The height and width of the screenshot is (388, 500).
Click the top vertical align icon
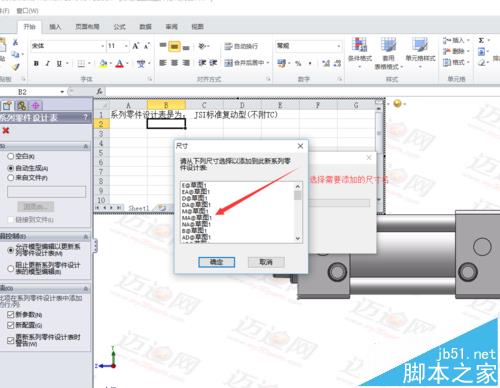163,46
